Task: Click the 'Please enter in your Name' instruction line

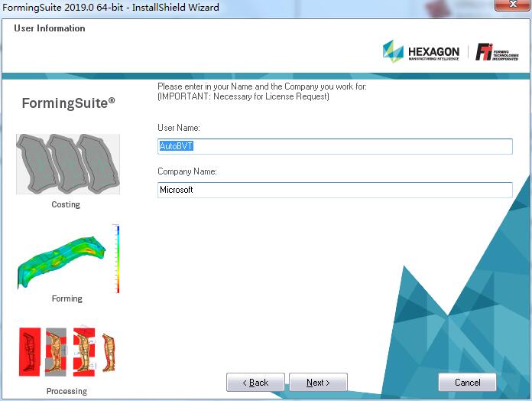Action: tap(262, 86)
